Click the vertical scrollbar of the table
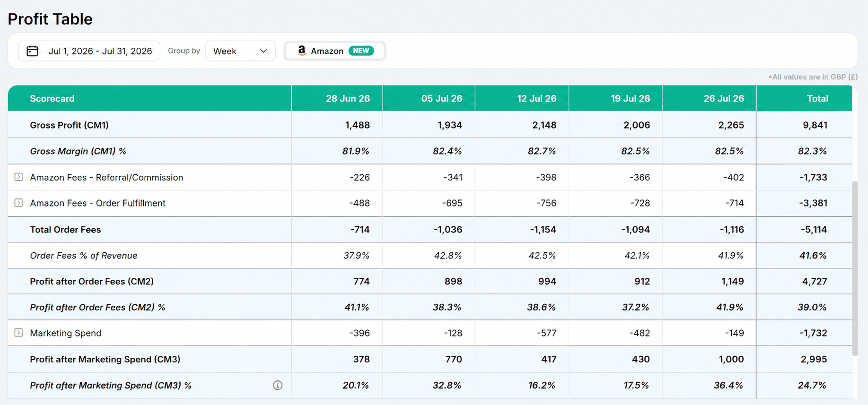Image resolution: width=868 pixels, height=405 pixels. pos(855,268)
